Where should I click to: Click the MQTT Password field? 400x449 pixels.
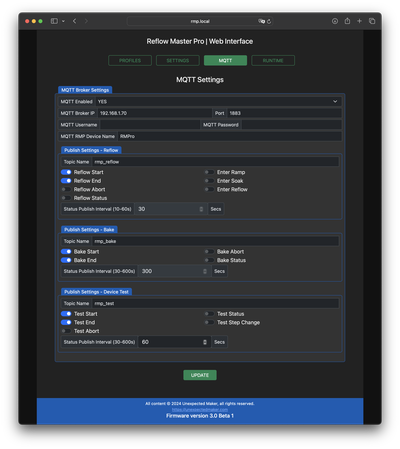pyautogui.click(x=291, y=125)
